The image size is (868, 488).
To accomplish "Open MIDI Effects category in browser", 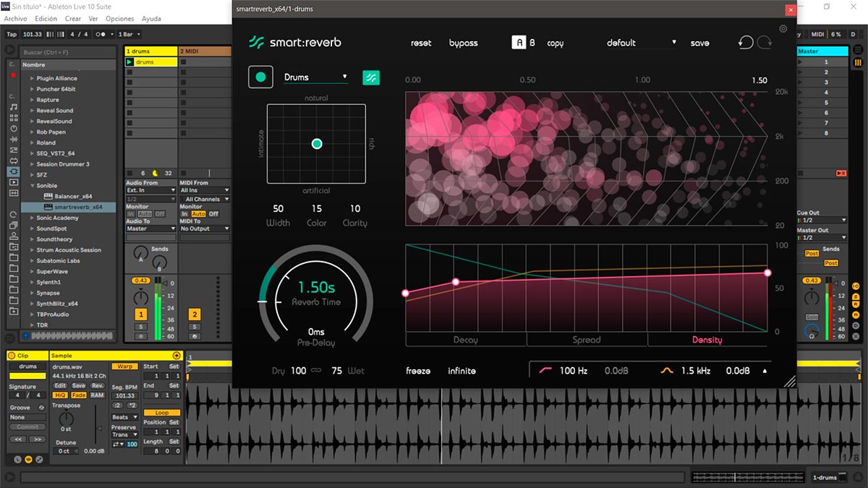I will coord(14,150).
